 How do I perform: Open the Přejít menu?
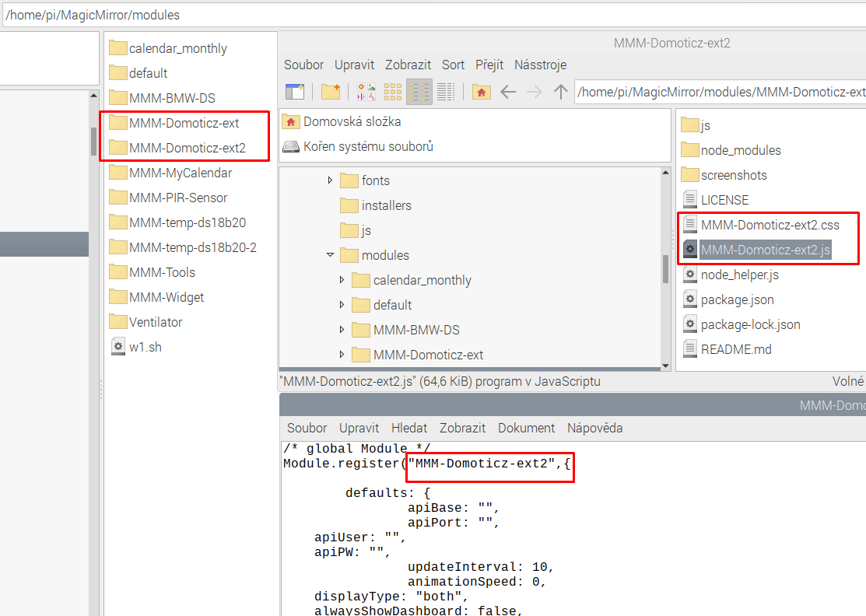489,65
